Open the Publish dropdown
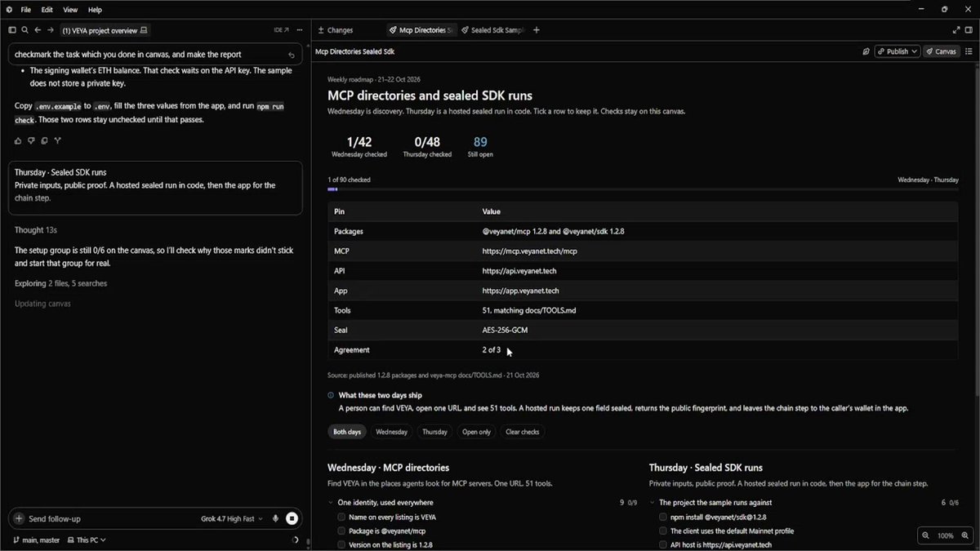Viewport: 980px width, 551px height. 898,51
